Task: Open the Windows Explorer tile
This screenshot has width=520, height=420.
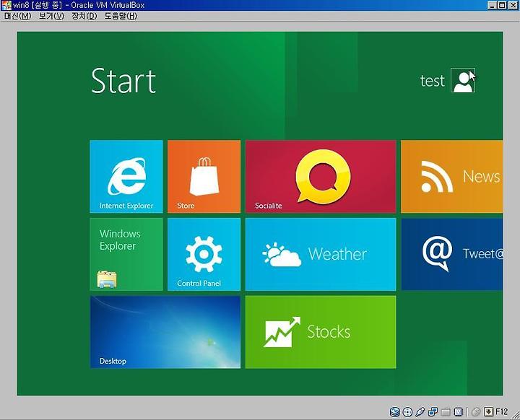Action: (126, 254)
